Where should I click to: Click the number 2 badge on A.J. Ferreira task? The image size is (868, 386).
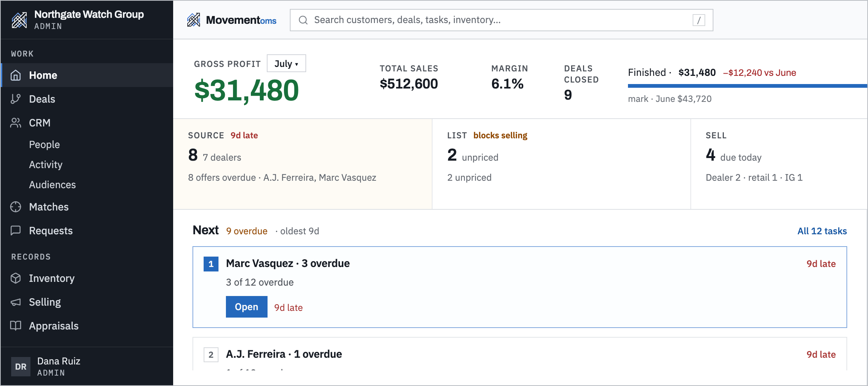click(x=211, y=355)
